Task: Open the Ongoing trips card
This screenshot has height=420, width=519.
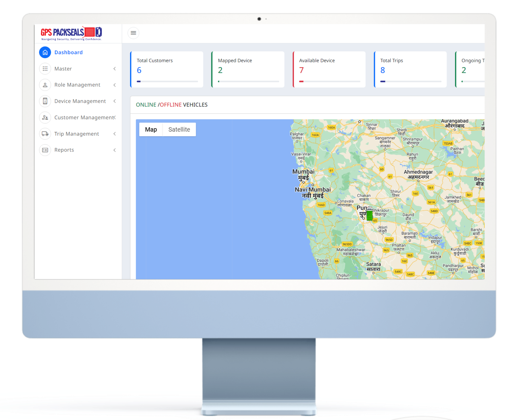Action: (x=470, y=69)
